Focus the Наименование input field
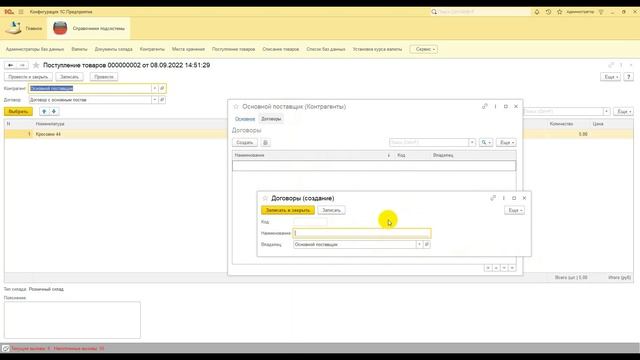 pyautogui.click(x=362, y=233)
